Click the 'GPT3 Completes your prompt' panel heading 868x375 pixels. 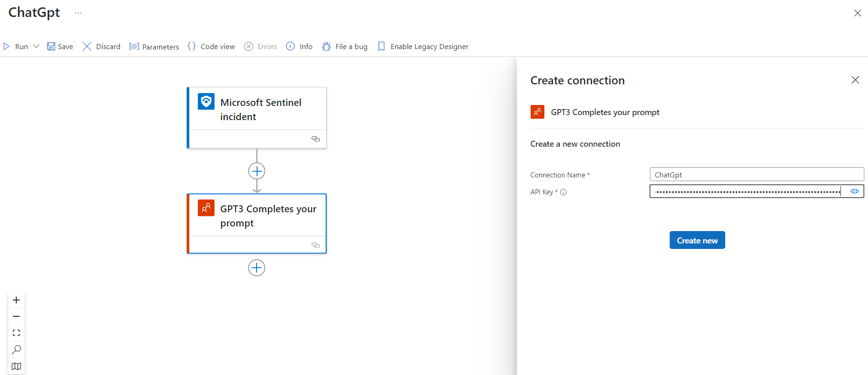pos(605,112)
